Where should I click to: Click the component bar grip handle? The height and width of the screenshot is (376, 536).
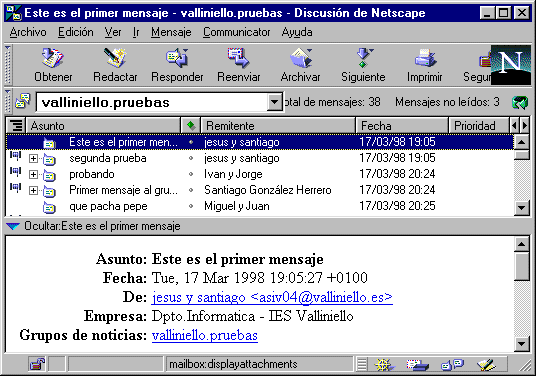362,364
